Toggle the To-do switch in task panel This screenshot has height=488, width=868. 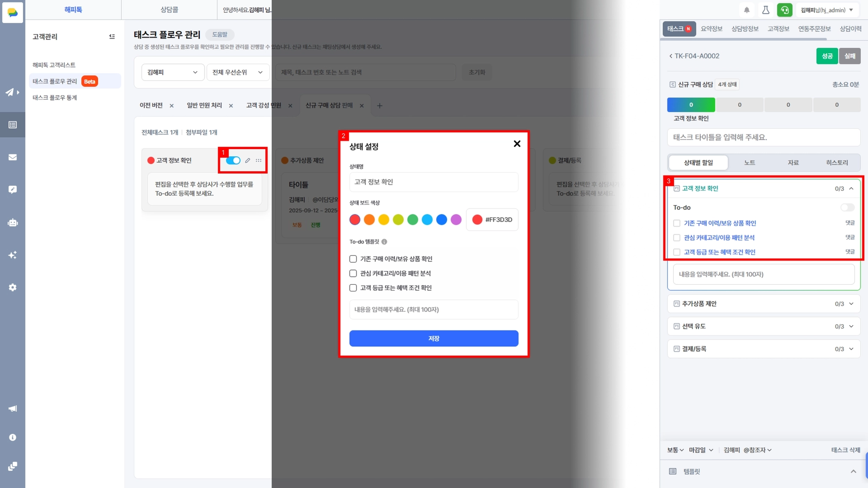[847, 207]
